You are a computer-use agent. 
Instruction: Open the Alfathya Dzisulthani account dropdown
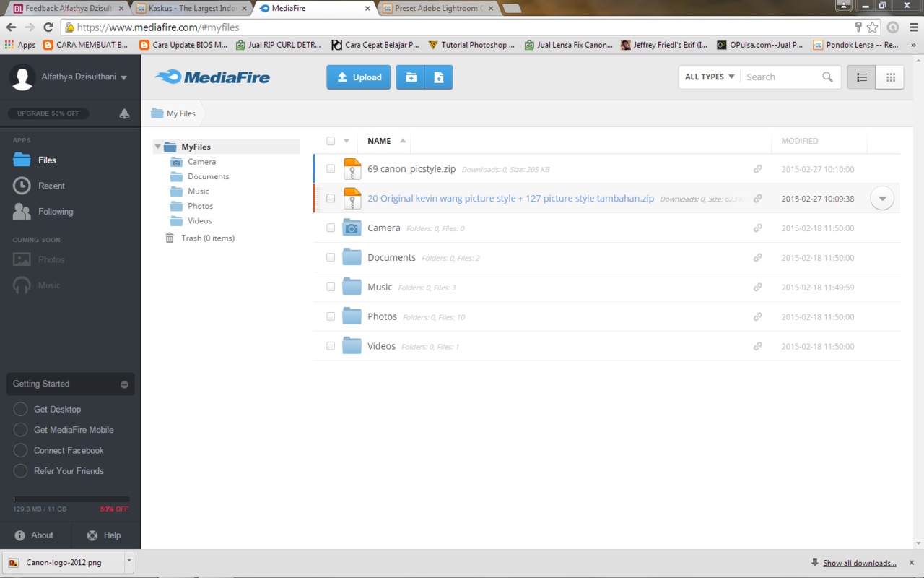(84, 77)
